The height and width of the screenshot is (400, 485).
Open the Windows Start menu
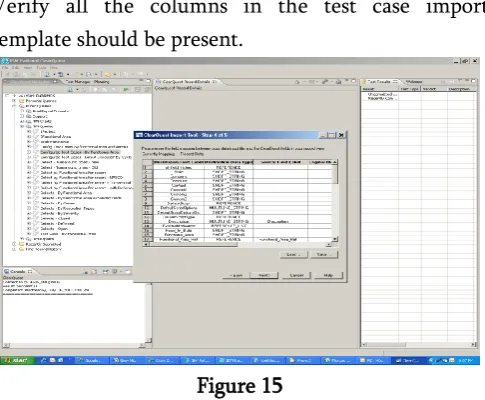click(17, 360)
